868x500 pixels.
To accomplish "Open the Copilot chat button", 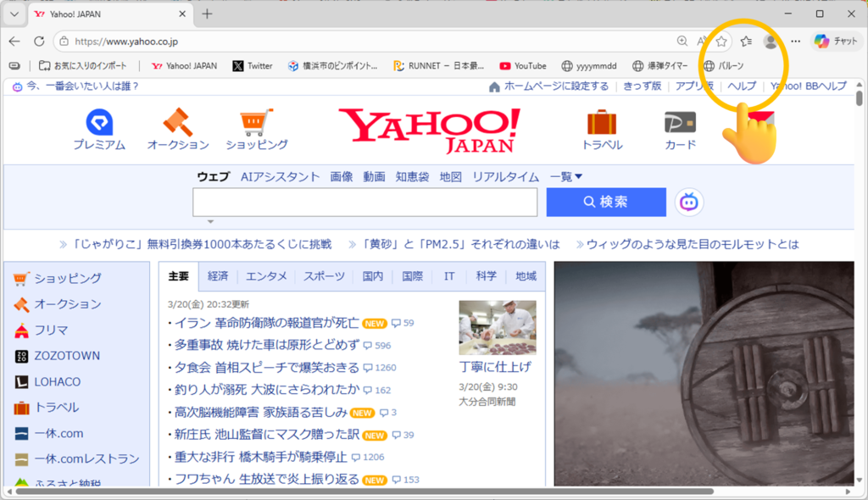I will [836, 42].
